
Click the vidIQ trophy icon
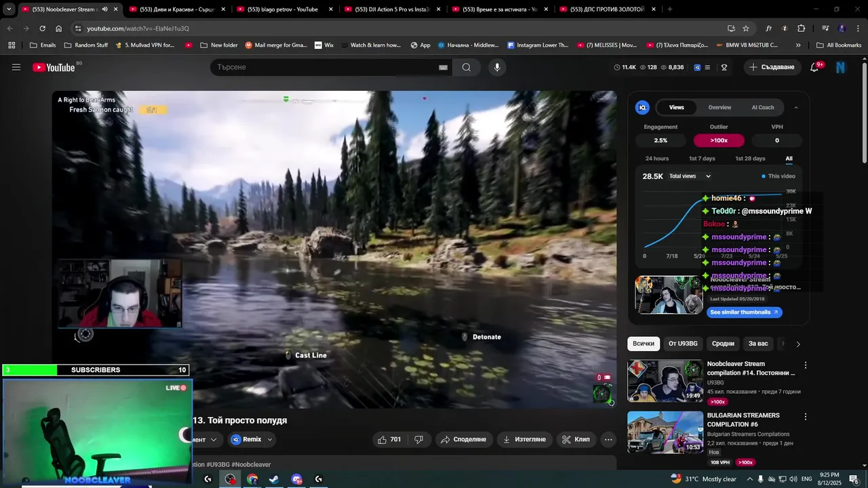(724, 67)
